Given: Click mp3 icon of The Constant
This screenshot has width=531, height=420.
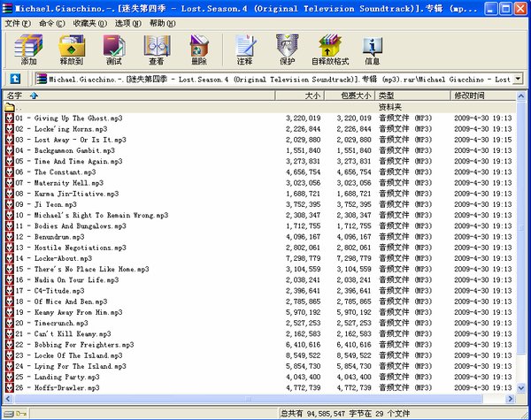Looking at the screenshot, I should point(10,172).
